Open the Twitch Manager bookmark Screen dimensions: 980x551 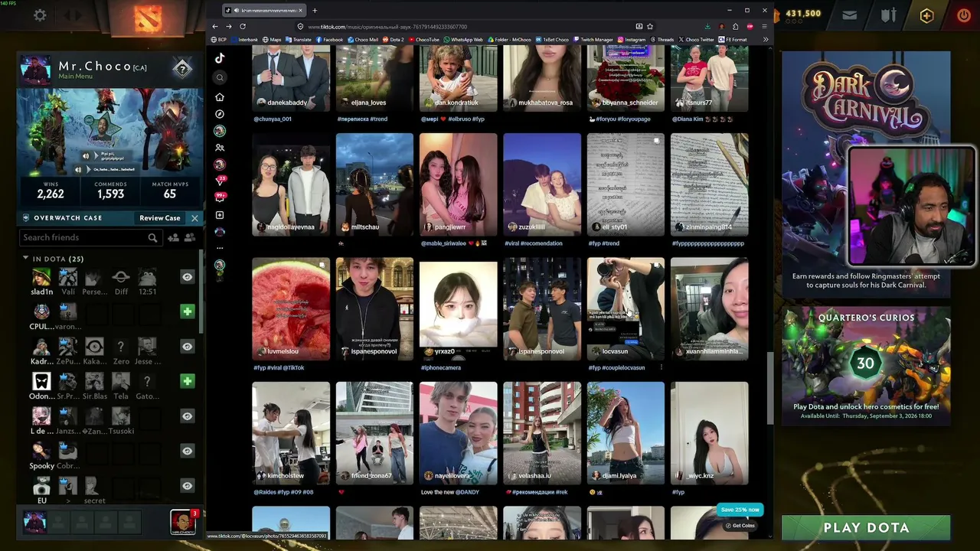(593, 40)
